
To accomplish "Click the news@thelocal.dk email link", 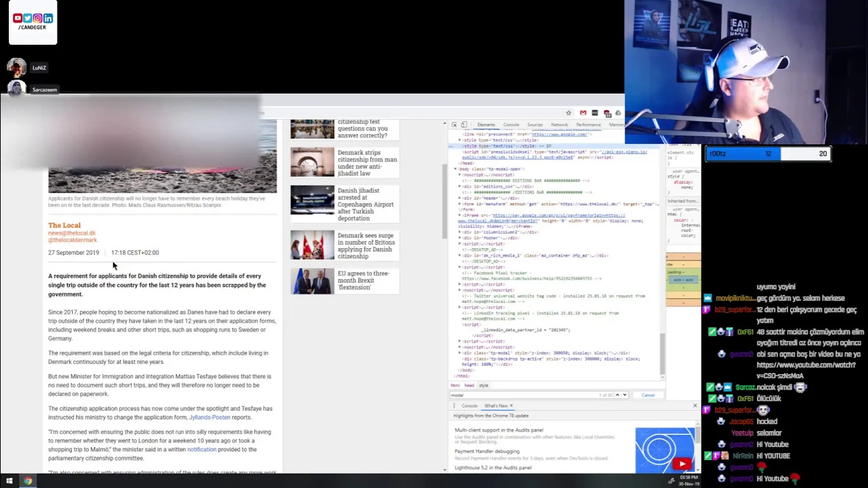I will pyautogui.click(x=72, y=233).
